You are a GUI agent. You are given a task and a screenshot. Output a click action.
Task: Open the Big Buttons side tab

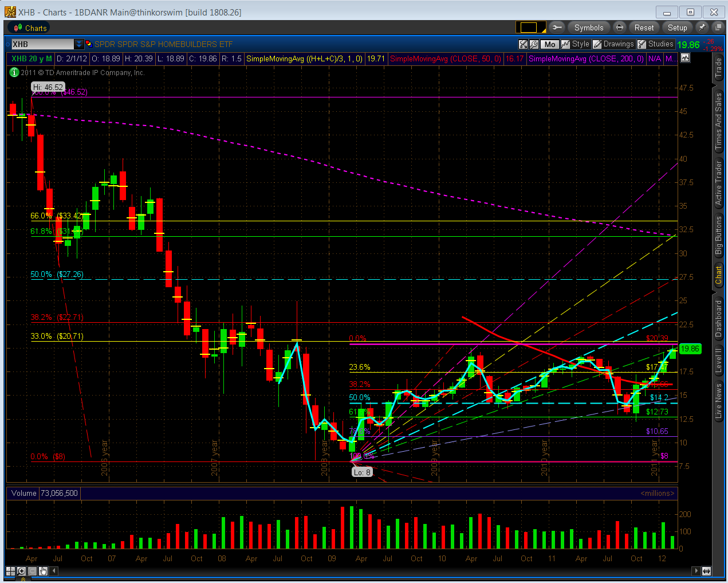(718, 236)
